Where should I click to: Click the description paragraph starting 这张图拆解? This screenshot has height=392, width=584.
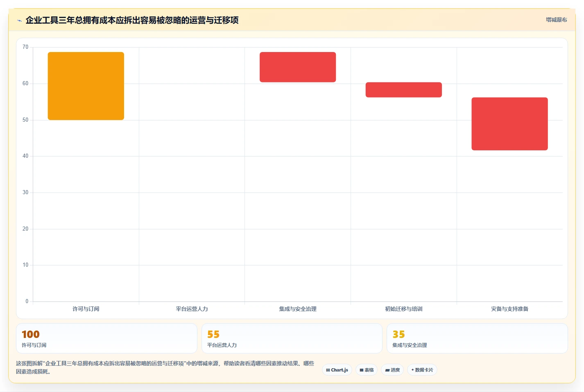(x=165, y=367)
